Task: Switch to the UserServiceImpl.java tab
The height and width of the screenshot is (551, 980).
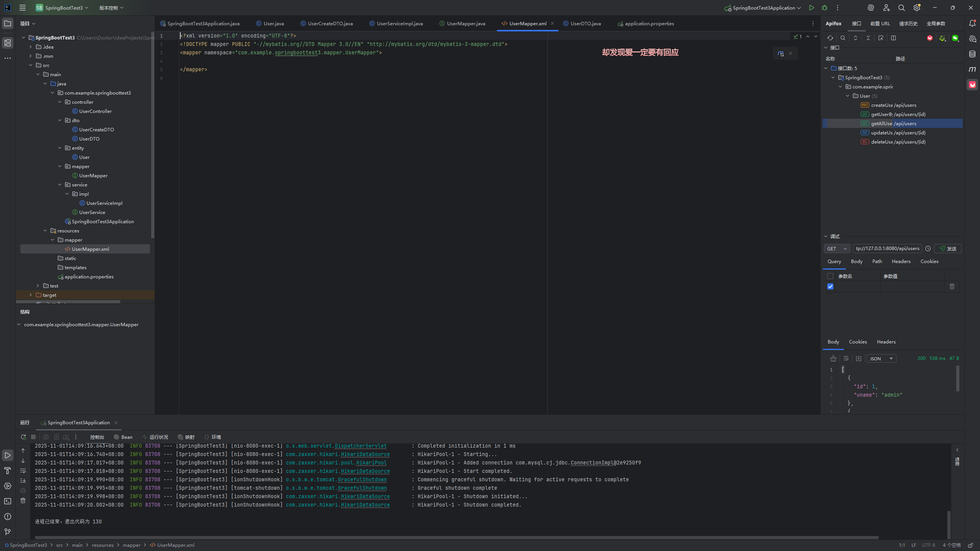Action: click(399, 24)
